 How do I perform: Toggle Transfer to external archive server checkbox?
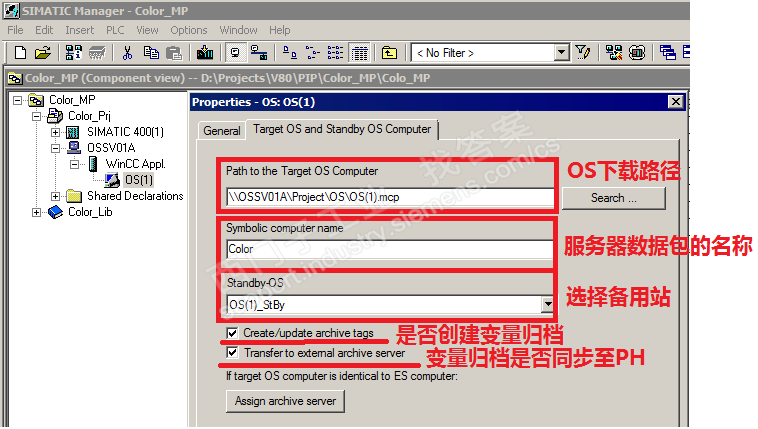pos(233,353)
